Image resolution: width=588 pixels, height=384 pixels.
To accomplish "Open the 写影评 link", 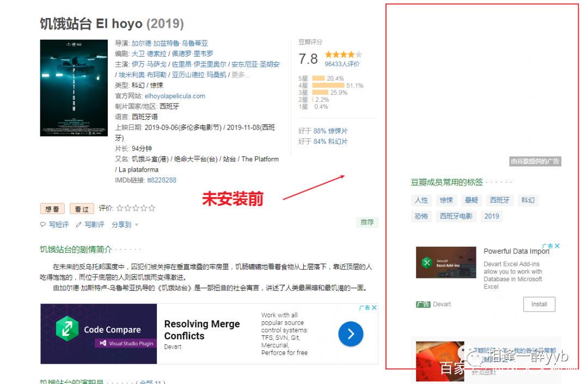I will pyautogui.click(x=94, y=224).
